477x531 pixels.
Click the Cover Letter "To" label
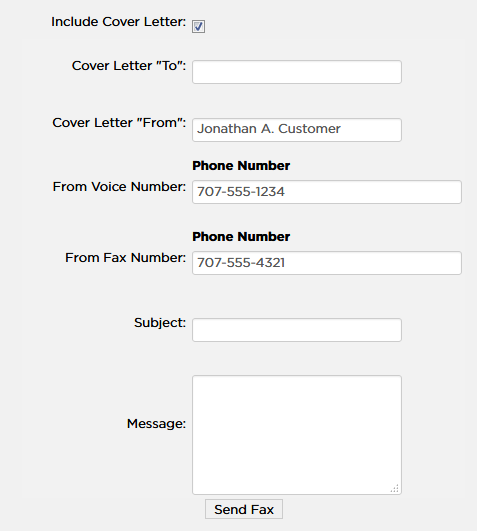point(129,66)
